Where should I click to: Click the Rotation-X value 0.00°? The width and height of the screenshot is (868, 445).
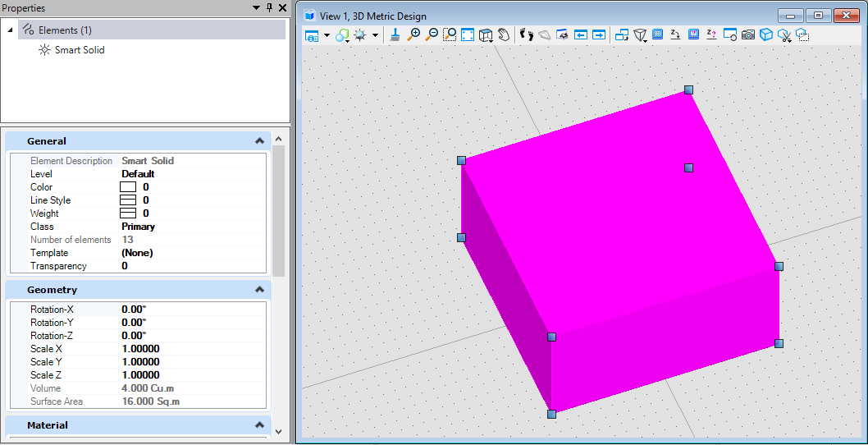pyautogui.click(x=134, y=310)
